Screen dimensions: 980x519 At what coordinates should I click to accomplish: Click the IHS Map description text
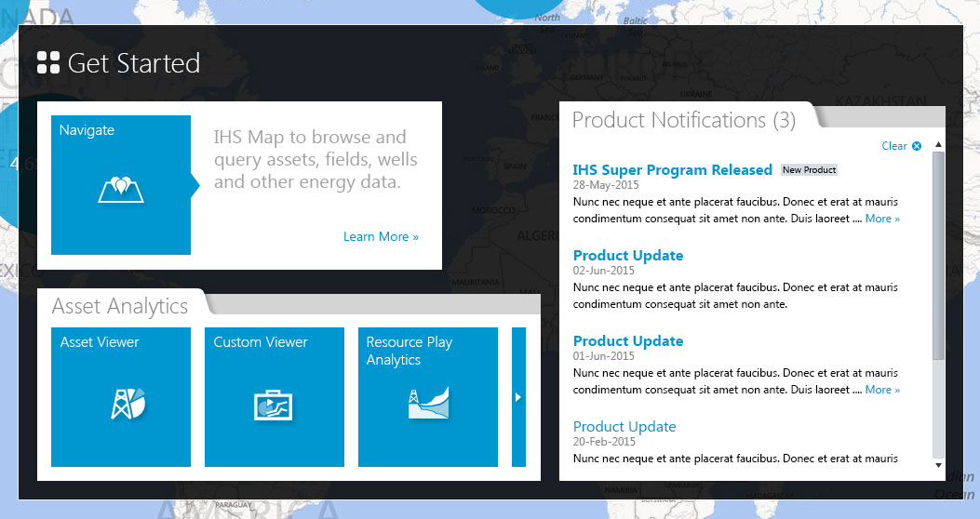tap(315, 159)
